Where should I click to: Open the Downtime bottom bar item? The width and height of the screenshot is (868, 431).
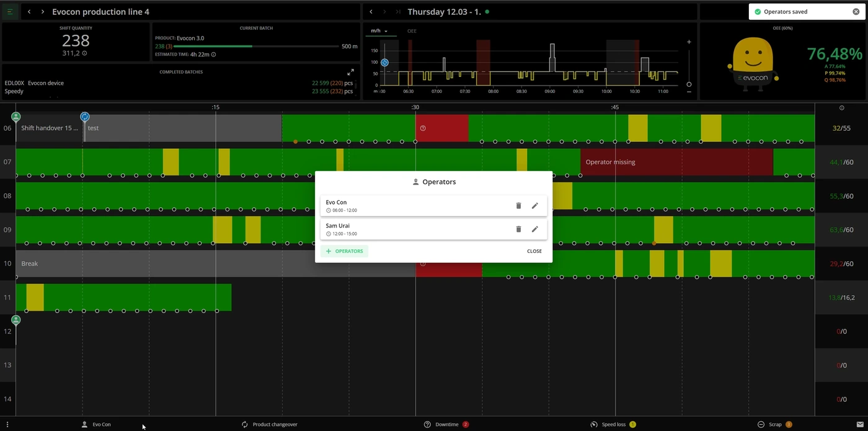(x=446, y=424)
